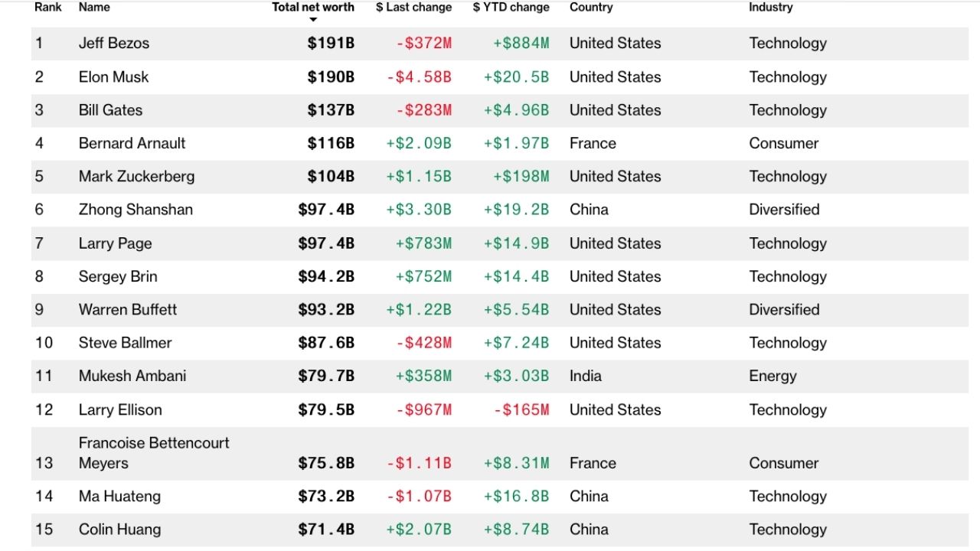Open Jeff Bezos profile link
980x551 pixels.
(x=114, y=44)
